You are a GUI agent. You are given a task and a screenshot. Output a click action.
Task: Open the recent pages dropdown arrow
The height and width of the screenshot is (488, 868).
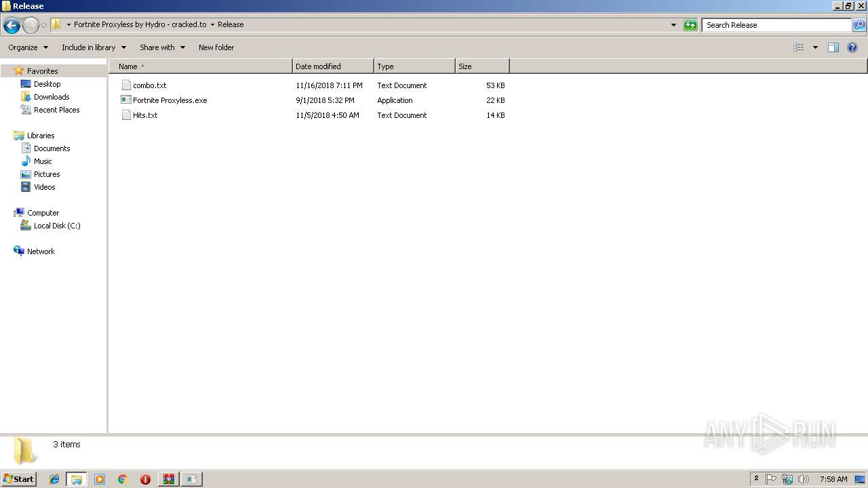[x=43, y=25]
